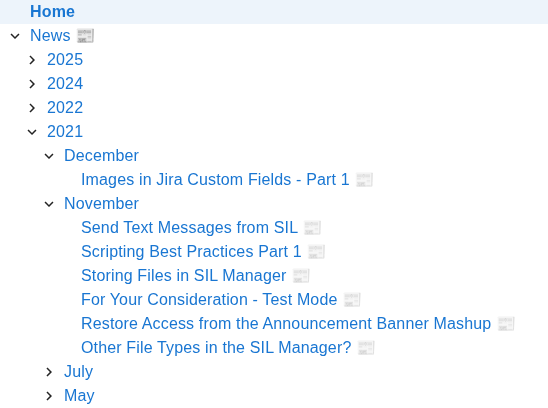Collapse the 2021 year node
The width and height of the screenshot is (548, 408).
32,132
